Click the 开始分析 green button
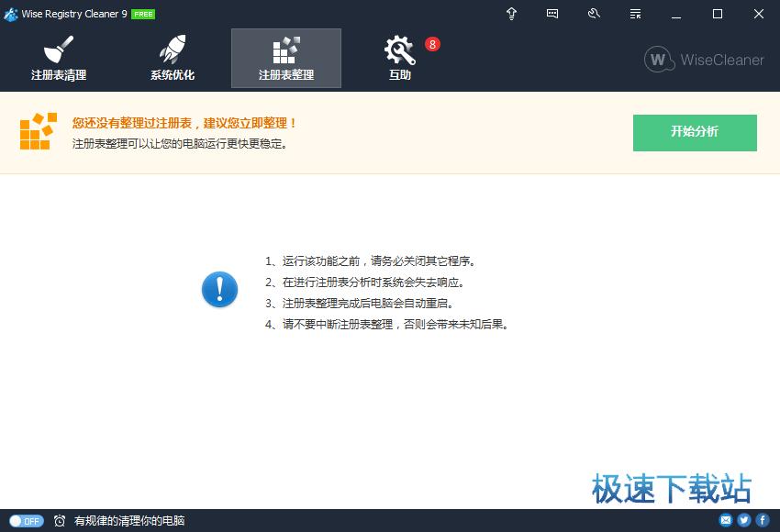This screenshot has height=532, width=780. click(x=695, y=132)
